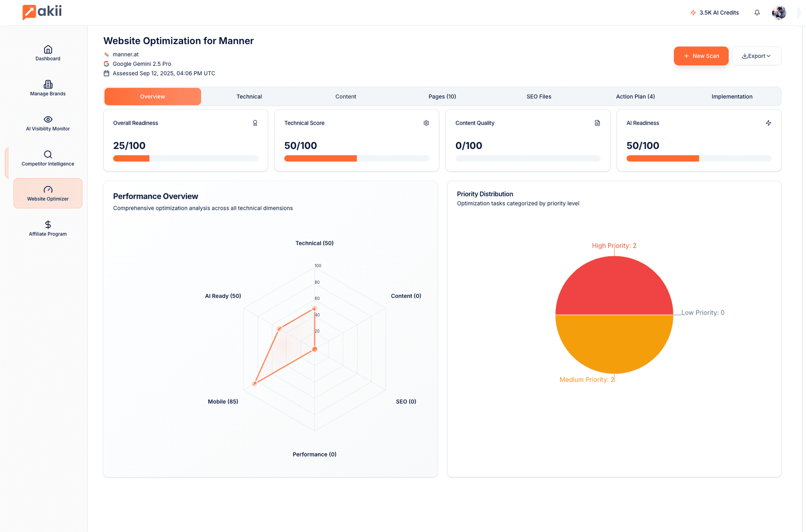
Task: Click the gear icon on Technical Score card
Action: tap(426, 123)
